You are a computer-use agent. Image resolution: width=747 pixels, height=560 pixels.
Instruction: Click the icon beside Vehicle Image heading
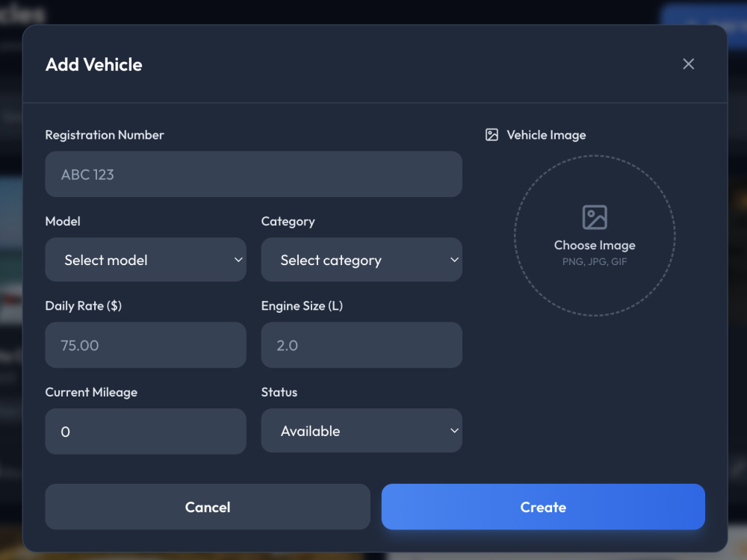coord(492,134)
